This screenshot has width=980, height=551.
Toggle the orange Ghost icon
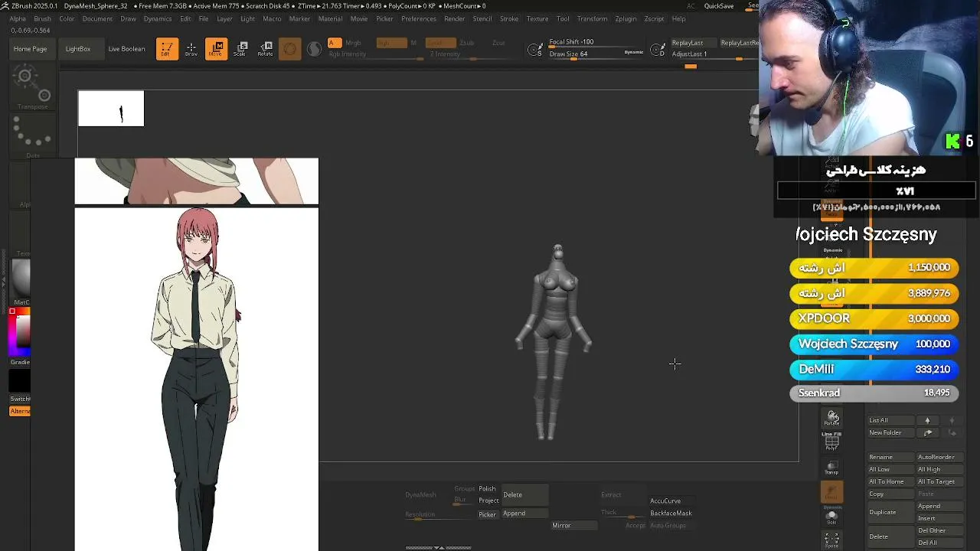click(x=832, y=493)
